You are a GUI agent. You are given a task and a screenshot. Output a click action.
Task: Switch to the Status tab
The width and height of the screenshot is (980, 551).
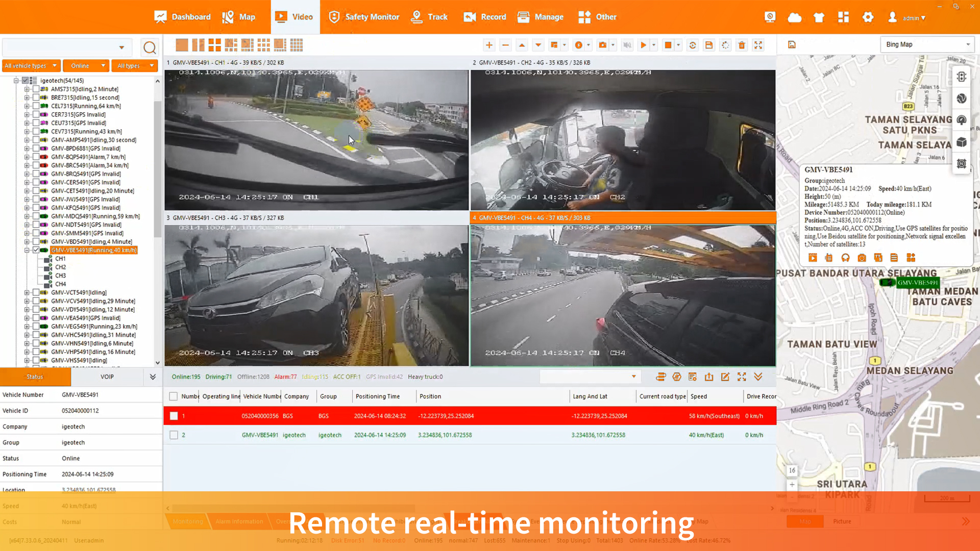click(35, 377)
